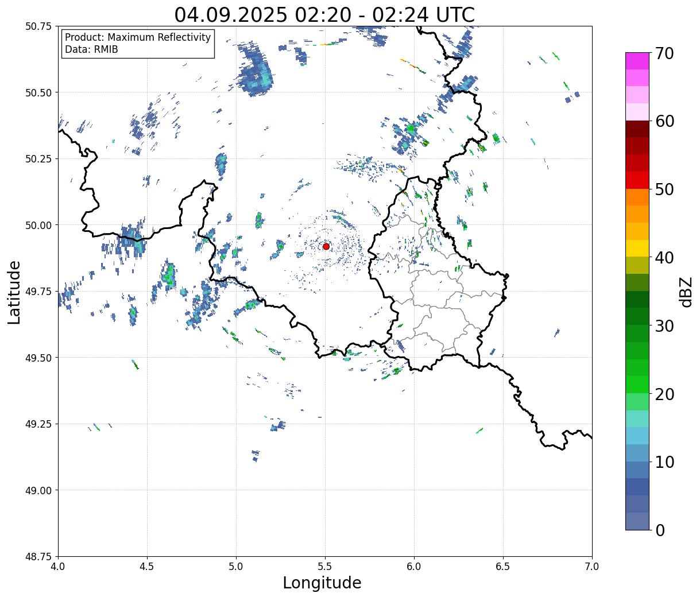Viewport: 700px width, 597px height.
Task: Click latitude tick label 49.00
Action: (x=38, y=490)
